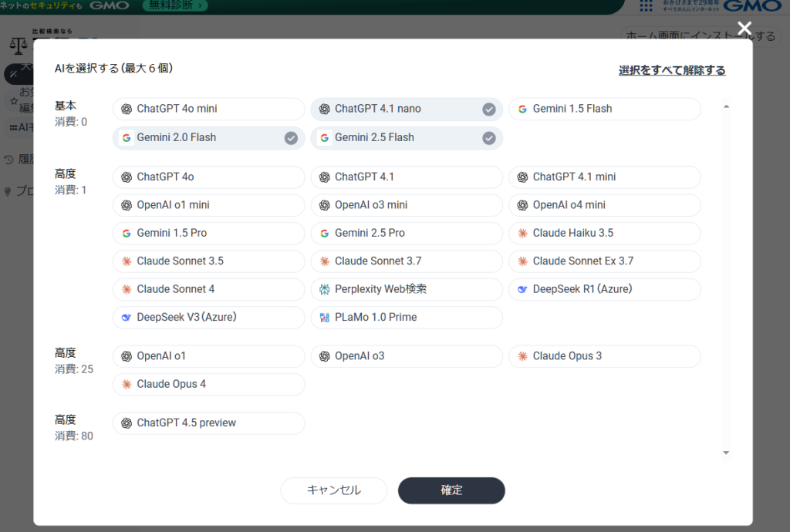Confirm selection with 確定 button

click(451, 490)
